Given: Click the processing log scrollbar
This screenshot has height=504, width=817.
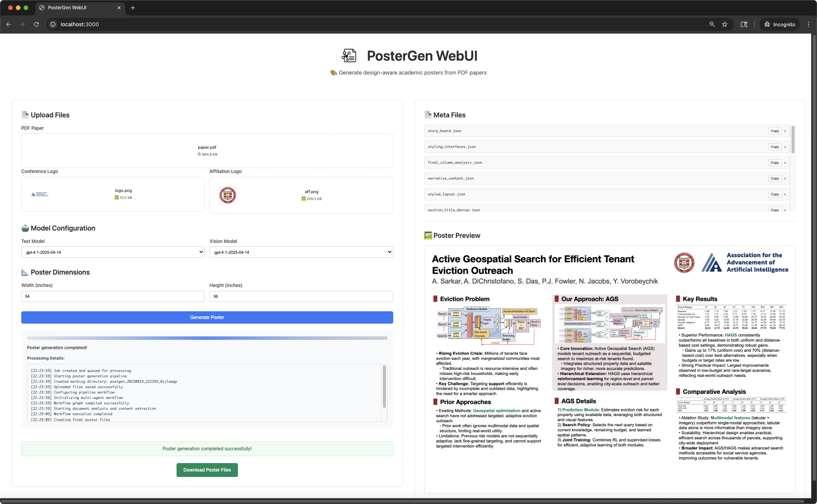Looking at the screenshot, I should [x=384, y=386].
